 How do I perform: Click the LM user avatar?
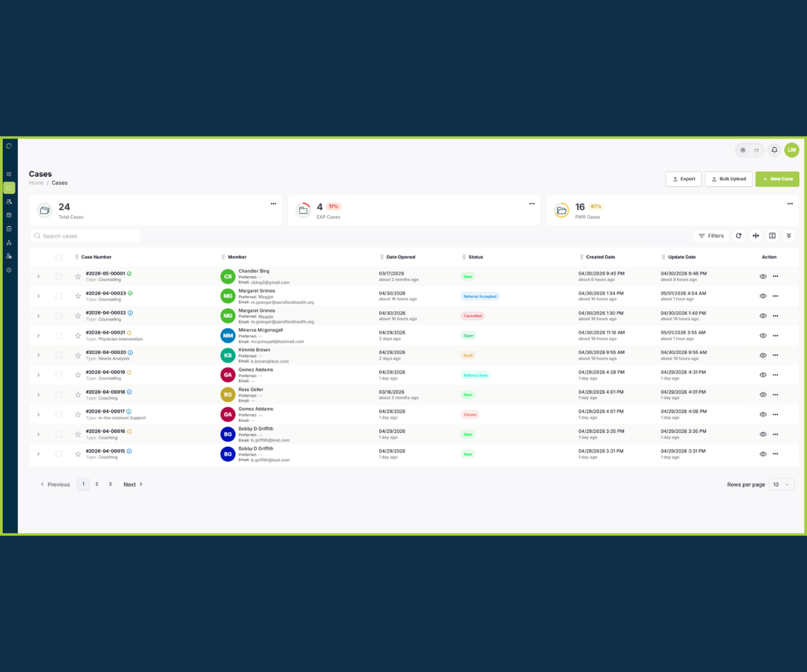[x=792, y=150]
